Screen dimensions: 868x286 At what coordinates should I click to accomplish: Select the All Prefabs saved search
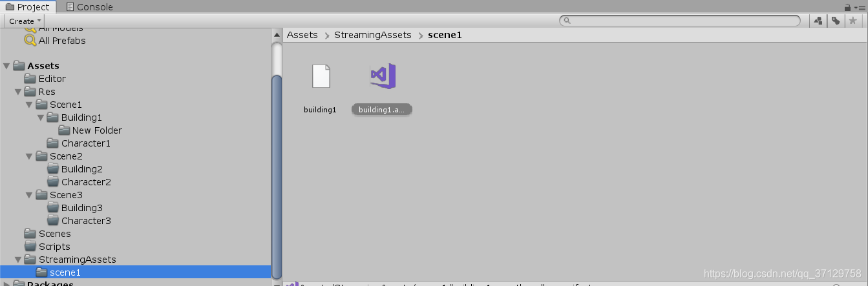61,40
